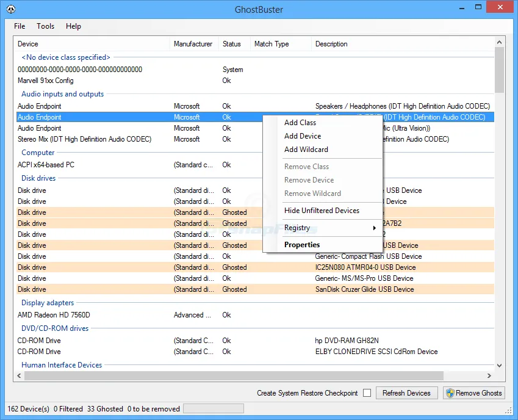Click the GhostBuster app icon in title bar
Image resolution: width=518 pixels, height=420 pixels.
11,9
